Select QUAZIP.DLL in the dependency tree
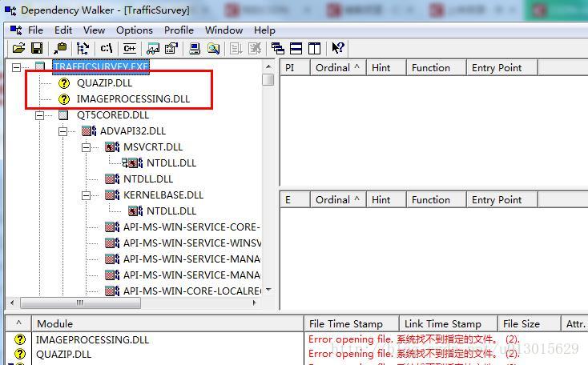Image resolution: width=588 pixels, height=365 pixels. coord(105,82)
